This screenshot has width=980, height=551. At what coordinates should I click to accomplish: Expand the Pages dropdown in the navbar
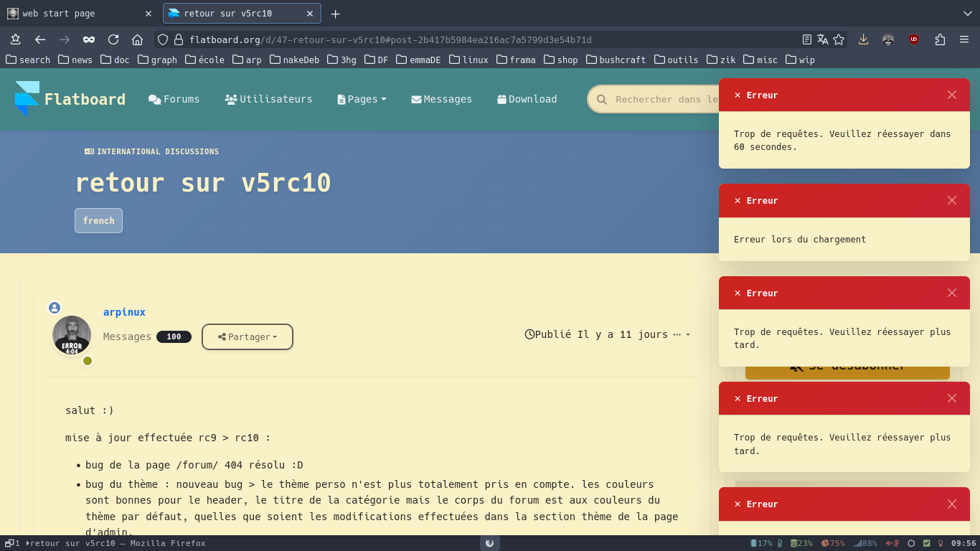362,99
